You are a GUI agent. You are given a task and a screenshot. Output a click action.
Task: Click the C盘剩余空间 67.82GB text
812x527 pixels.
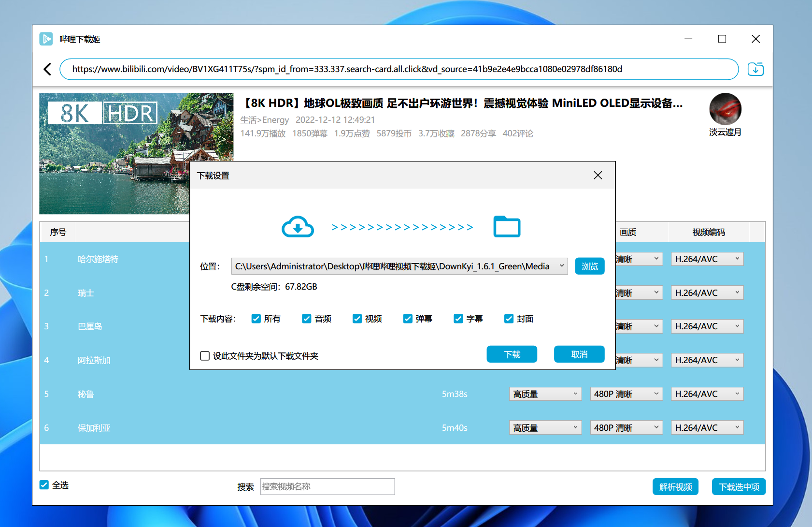point(274,287)
